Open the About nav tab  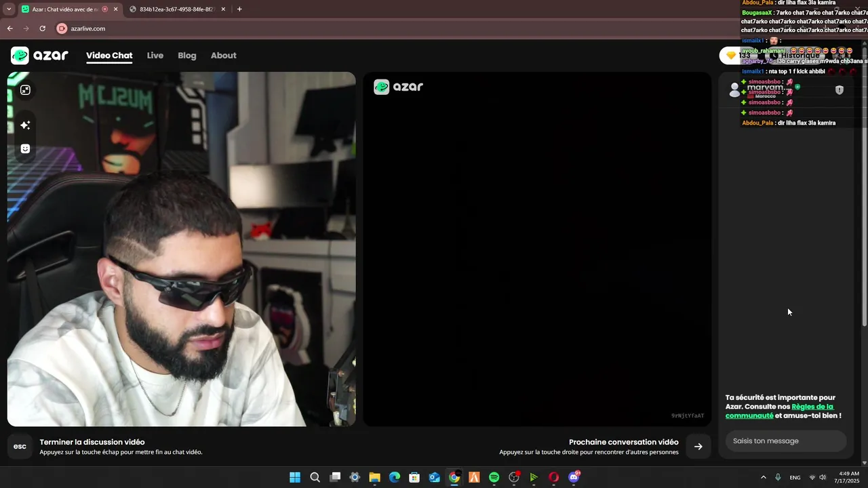tap(223, 56)
